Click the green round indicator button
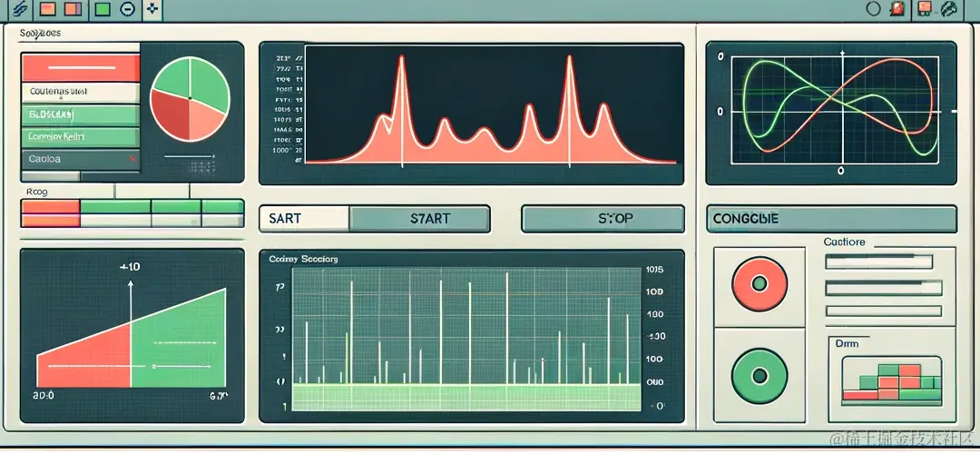980x454 pixels. coord(759,376)
